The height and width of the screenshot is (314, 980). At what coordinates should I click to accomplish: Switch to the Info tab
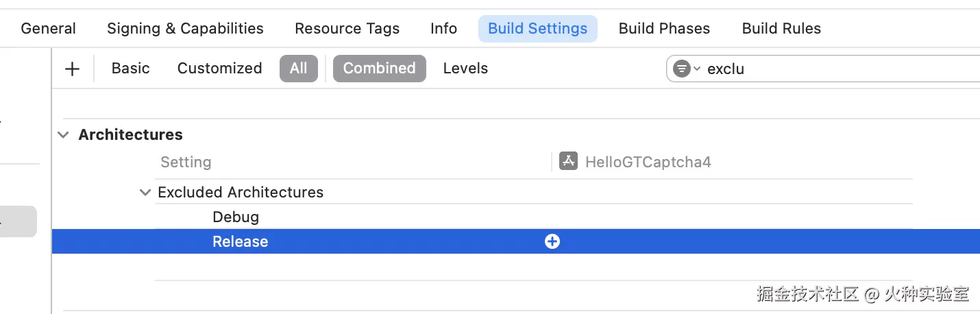point(443,29)
